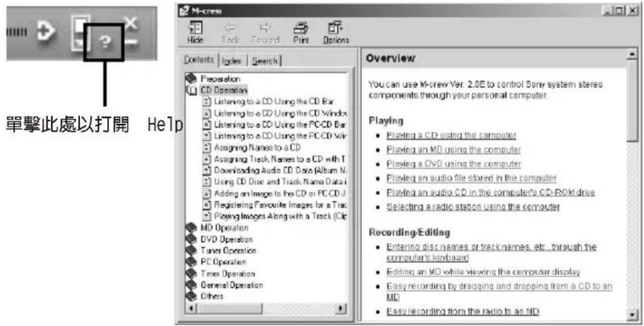Follow Playing an audio file stored link
The height and width of the screenshot is (326, 644).
click(x=471, y=178)
